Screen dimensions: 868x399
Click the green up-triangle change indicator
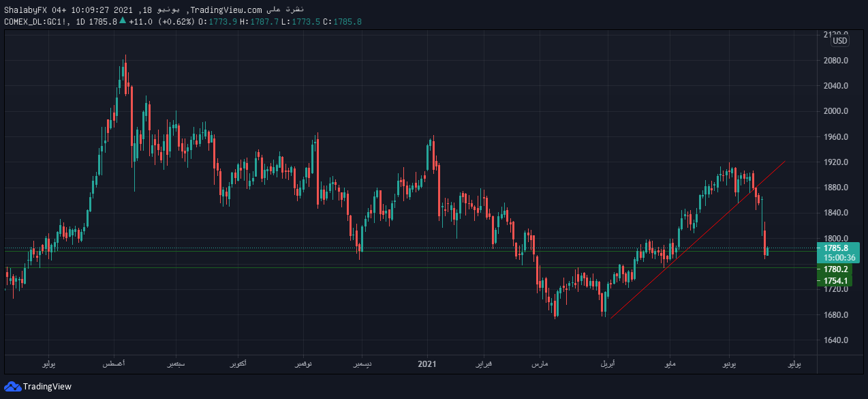point(123,21)
